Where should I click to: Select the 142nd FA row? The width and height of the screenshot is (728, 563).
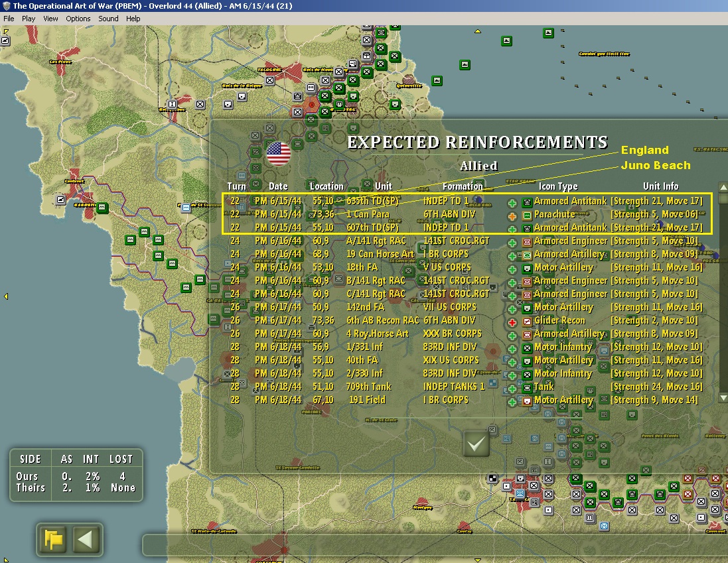click(x=467, y=307)
